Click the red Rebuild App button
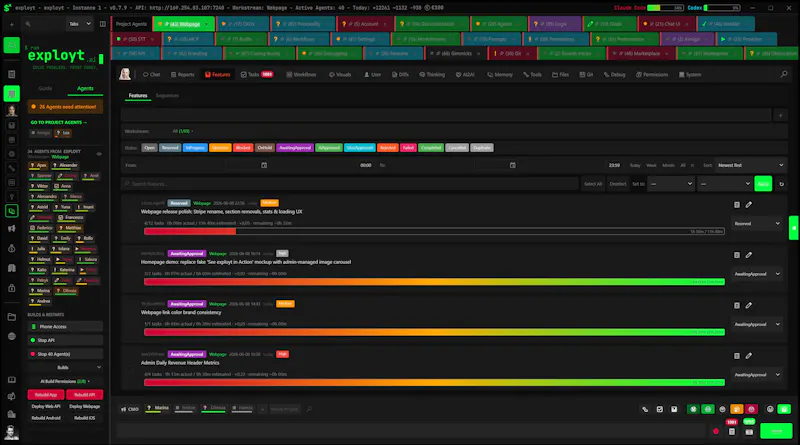 46,395
